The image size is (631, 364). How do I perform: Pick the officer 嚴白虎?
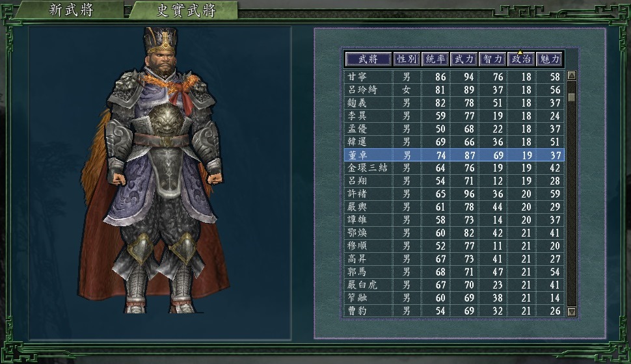[x=454, y=285]
